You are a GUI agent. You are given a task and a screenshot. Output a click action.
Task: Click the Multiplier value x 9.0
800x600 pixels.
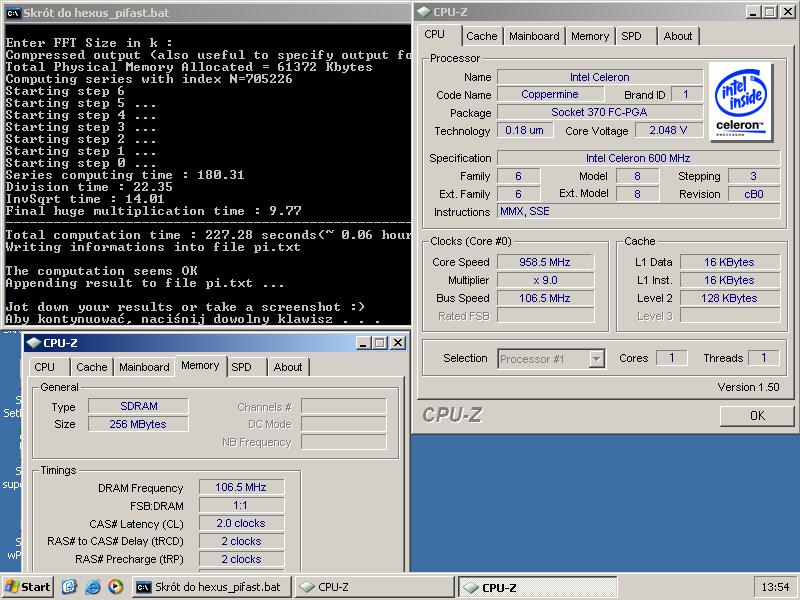[x=545, y=280]
